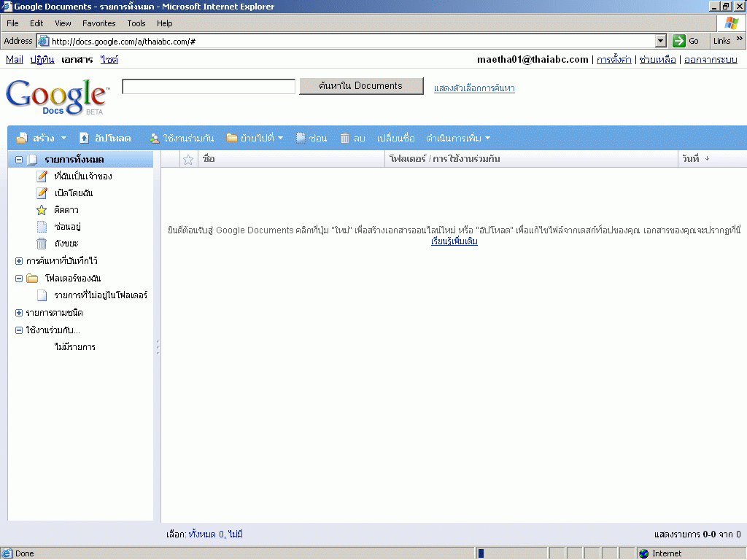Expand the Saved searches (การค้นหาที่บันทึกไว้) tree node
The height and width of the screenshot is (560, 747).
tap(19, 261)
